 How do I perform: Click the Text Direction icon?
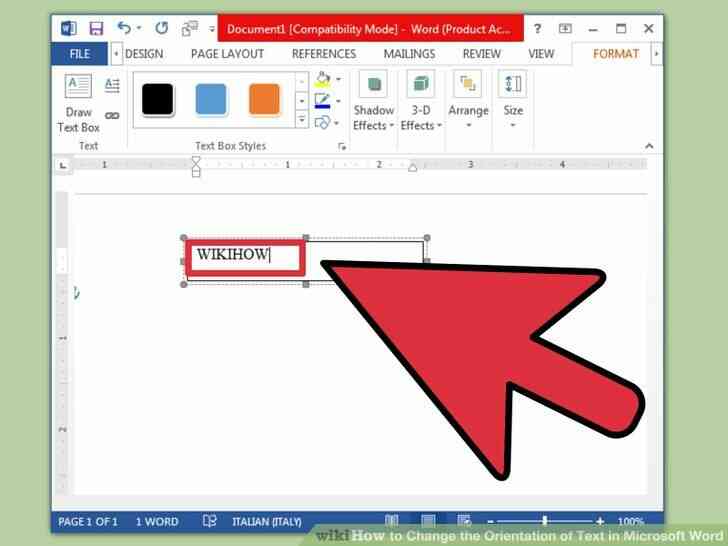(112, 85)
